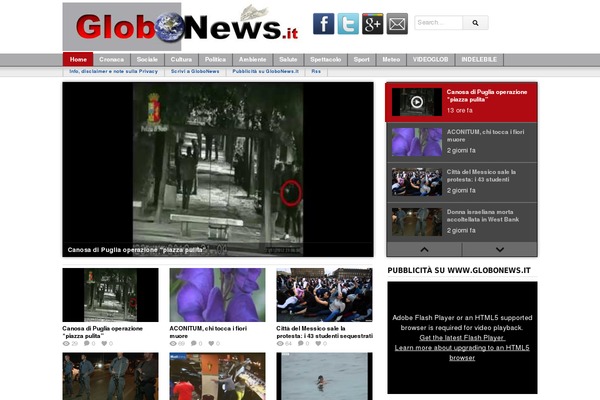
Task: Open grid title Canosa di Puglia "piazza pulita"
Action: (103, 332)
